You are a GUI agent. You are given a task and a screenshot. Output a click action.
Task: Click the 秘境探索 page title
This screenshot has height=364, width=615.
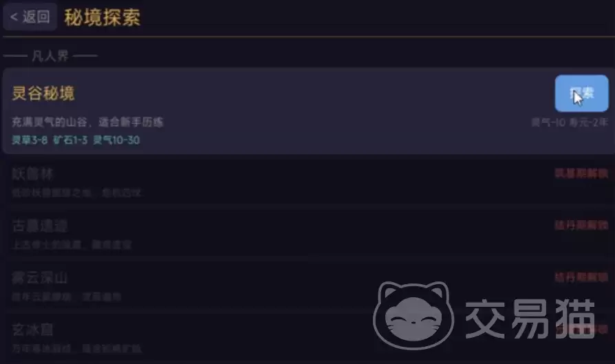[102, 17]
